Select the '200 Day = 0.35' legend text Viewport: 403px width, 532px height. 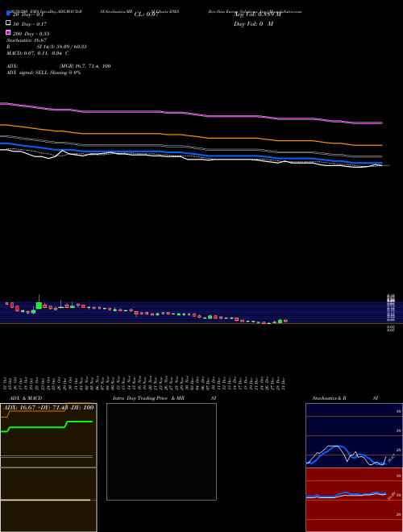pyautogui.click(x=31, y=34)
